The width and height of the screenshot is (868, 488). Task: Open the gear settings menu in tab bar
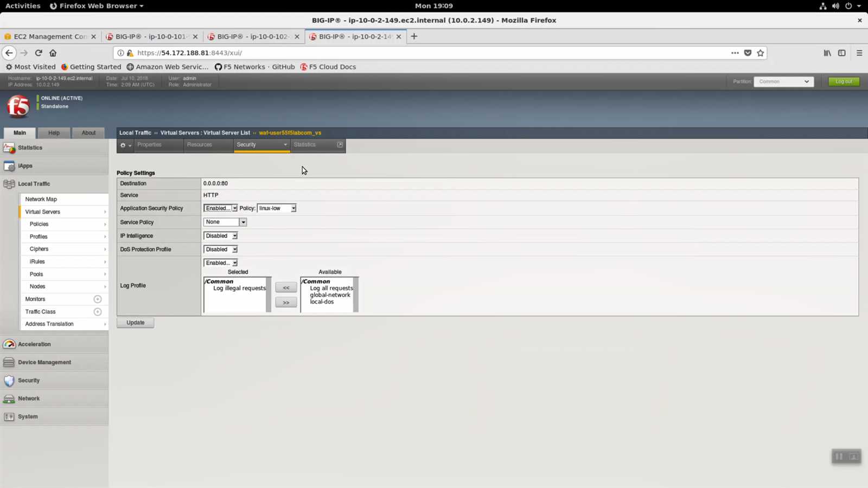coord(125,145)
